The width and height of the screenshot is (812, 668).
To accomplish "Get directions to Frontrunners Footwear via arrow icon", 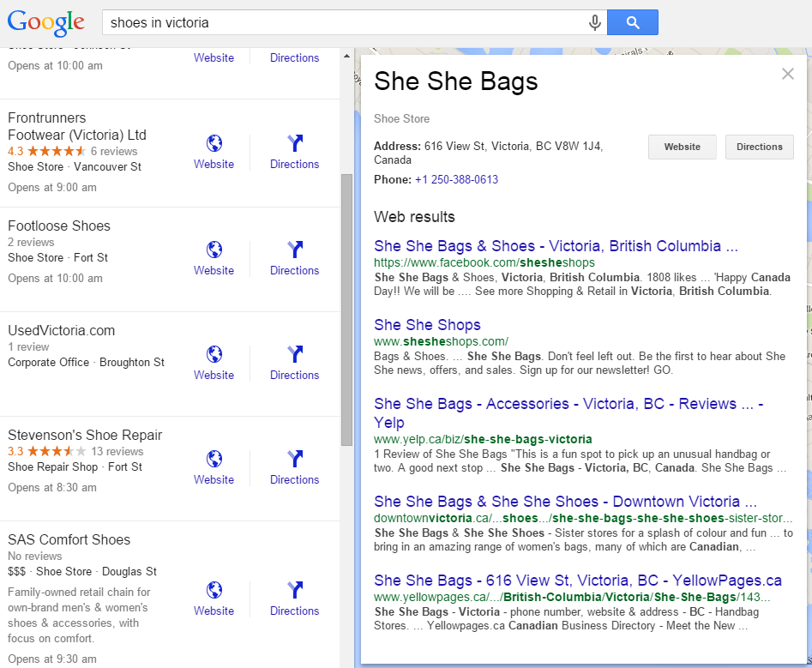I will pos(295,143).
